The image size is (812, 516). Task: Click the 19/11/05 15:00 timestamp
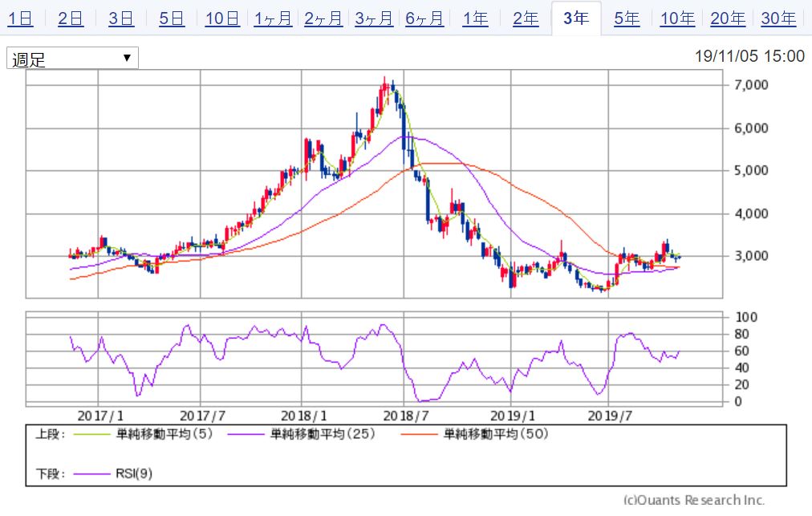tap(749, 56)
